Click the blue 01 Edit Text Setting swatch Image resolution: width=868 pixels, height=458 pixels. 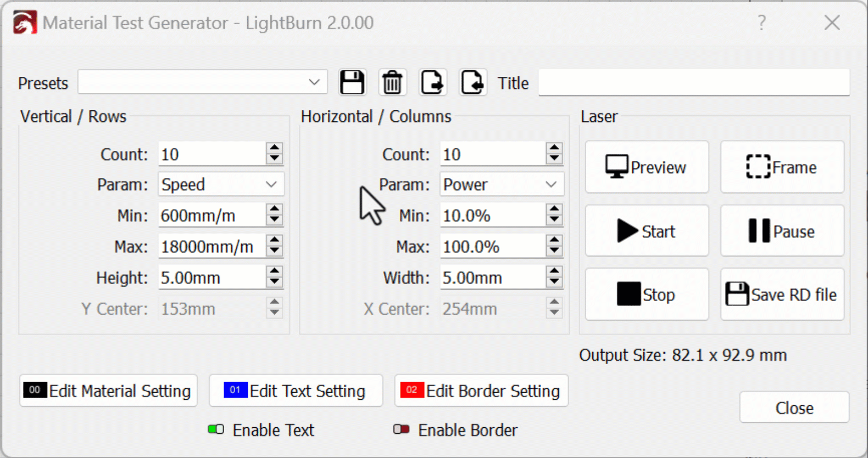(x=235, y=390)
